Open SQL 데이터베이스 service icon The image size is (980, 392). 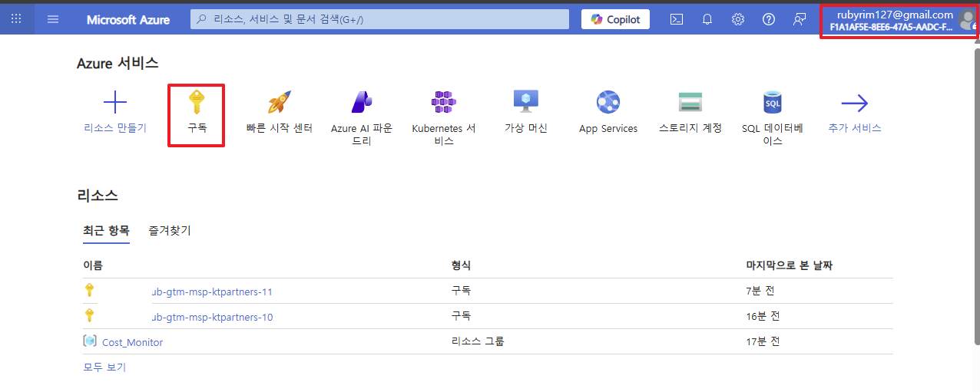click(773, 102)
